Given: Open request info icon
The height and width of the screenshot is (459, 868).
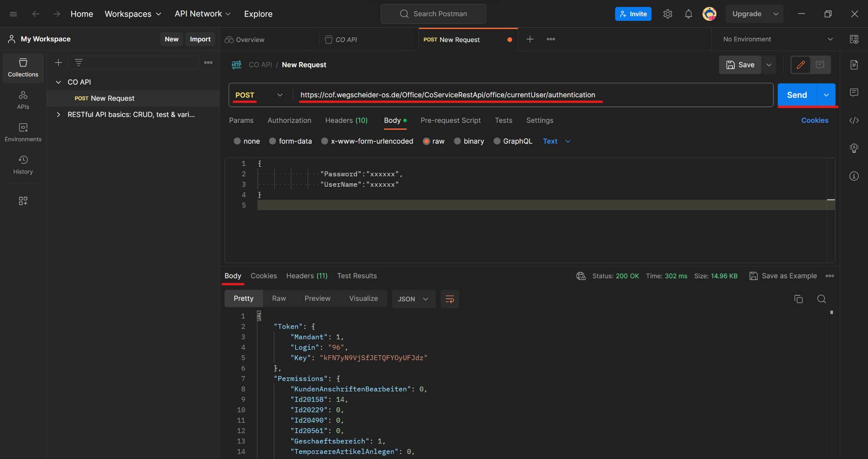Looking at the screenshot, I should (854, 176).
